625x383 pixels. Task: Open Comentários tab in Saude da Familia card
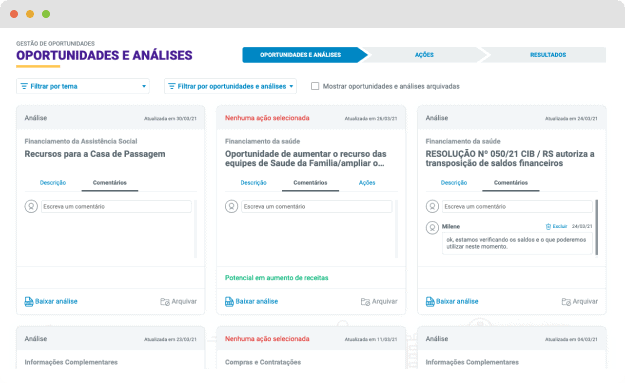(x=310, y=183)
